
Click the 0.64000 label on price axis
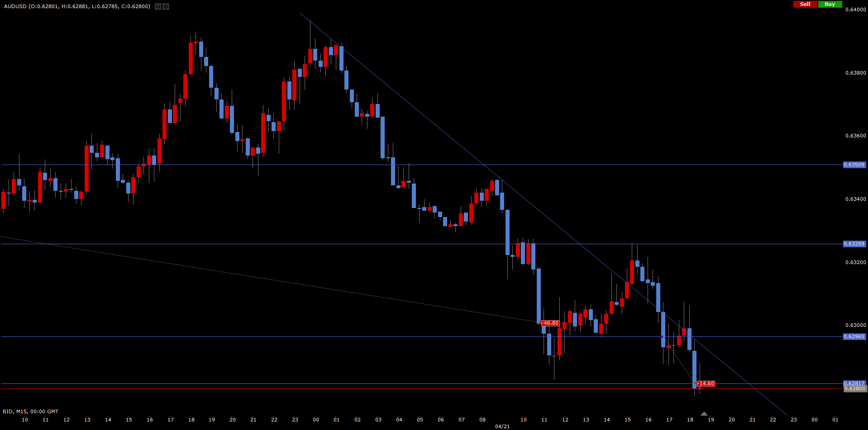tap(855, 9)
